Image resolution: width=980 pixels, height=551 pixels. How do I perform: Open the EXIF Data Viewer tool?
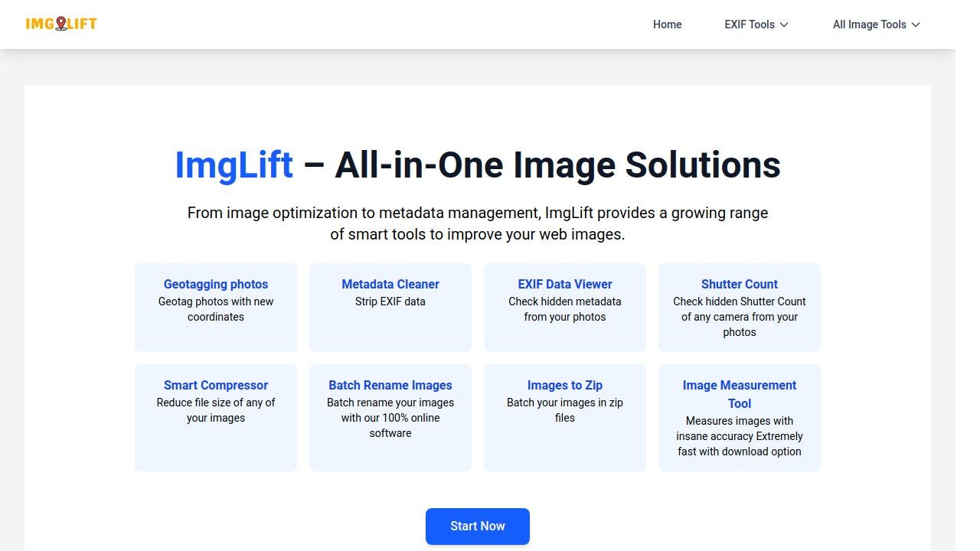click(565, 308)
